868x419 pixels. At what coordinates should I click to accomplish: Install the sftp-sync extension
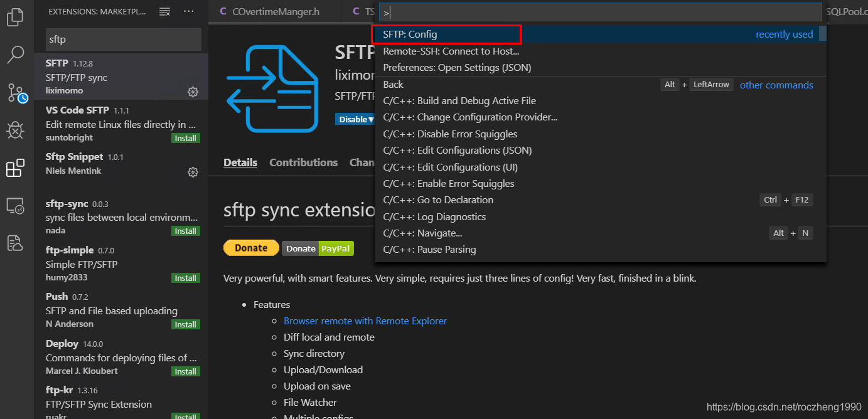pos(186,231)
